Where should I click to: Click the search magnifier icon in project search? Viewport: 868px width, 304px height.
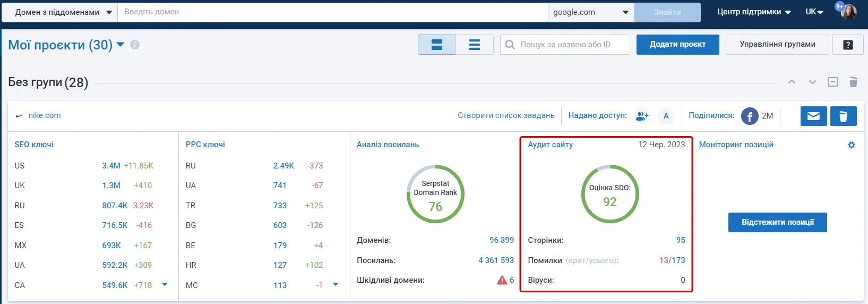(x=510, y=45)
